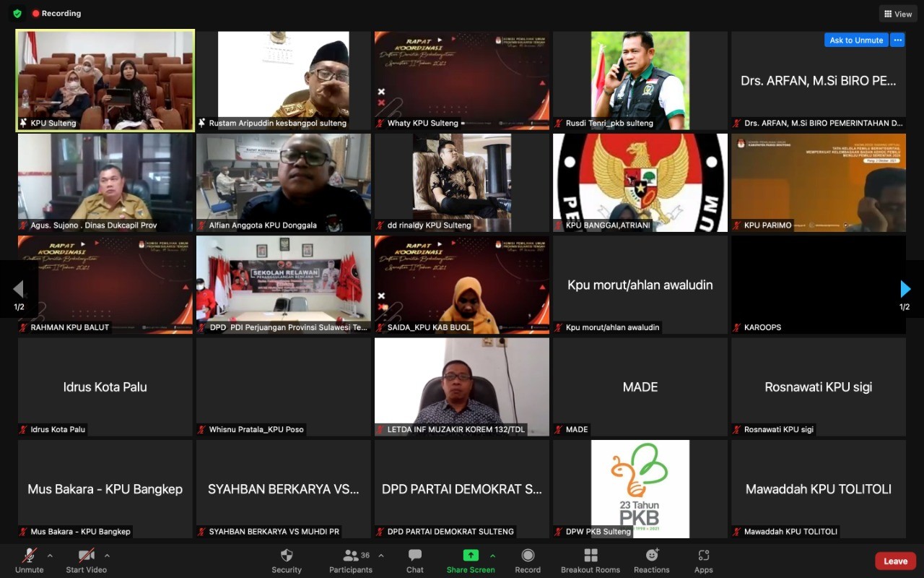924x578 pixels.
Task: Open the View layout menu
Action: (897, 14)
